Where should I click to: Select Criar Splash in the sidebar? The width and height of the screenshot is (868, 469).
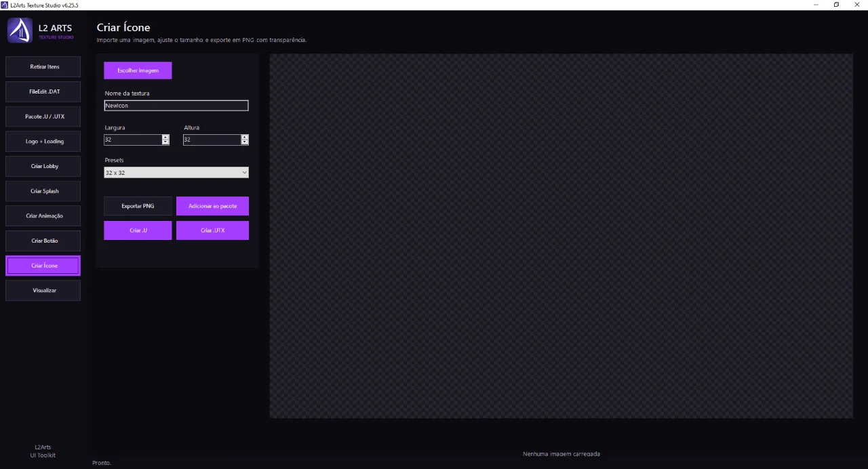click(43, 191)
